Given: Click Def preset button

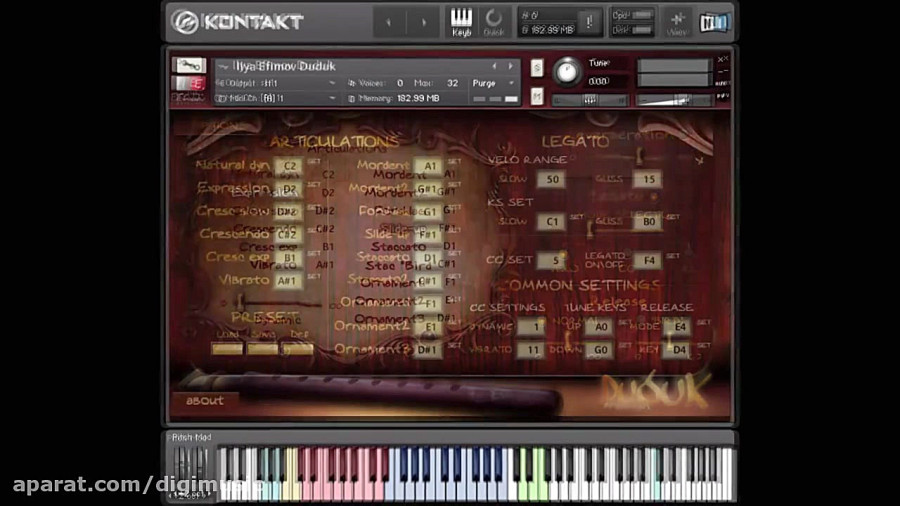Looking at the screenshot, I should (298, 348).
